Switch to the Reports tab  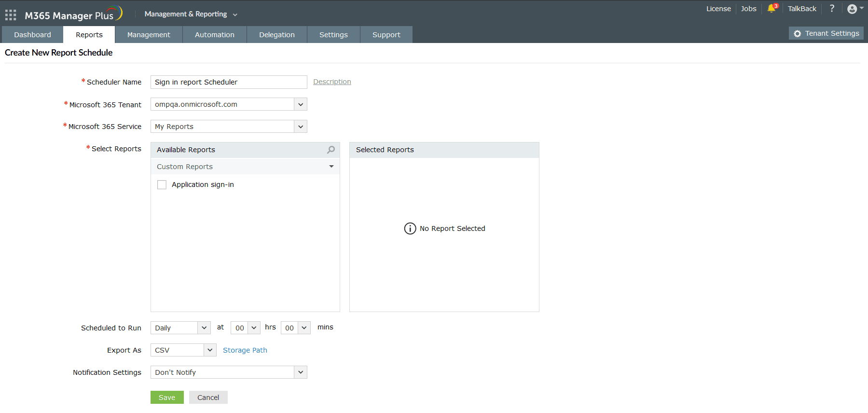click(x=89, y=35)
